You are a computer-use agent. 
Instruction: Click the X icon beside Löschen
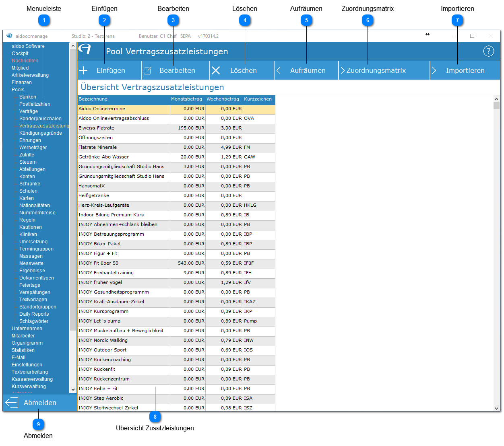point(216,70)
